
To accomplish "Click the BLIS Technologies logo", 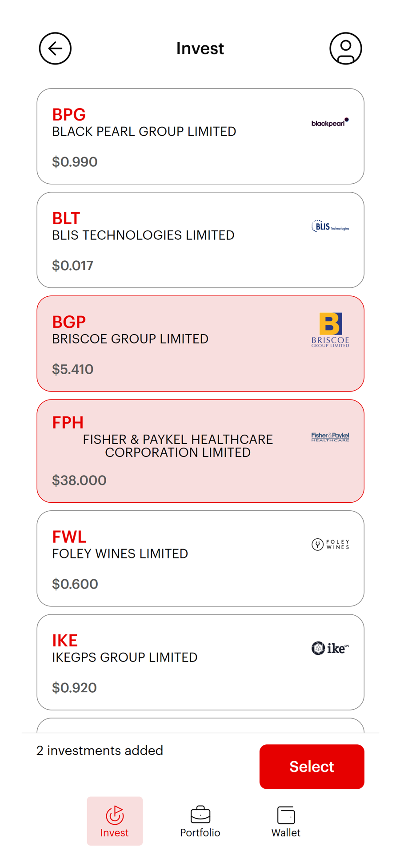I will (330, 226).
